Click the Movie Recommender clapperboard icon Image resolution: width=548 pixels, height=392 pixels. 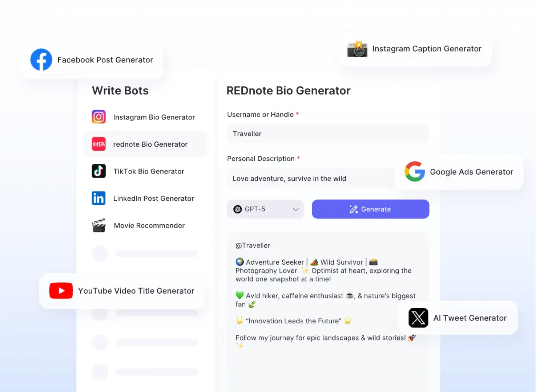tap(98, 225)
